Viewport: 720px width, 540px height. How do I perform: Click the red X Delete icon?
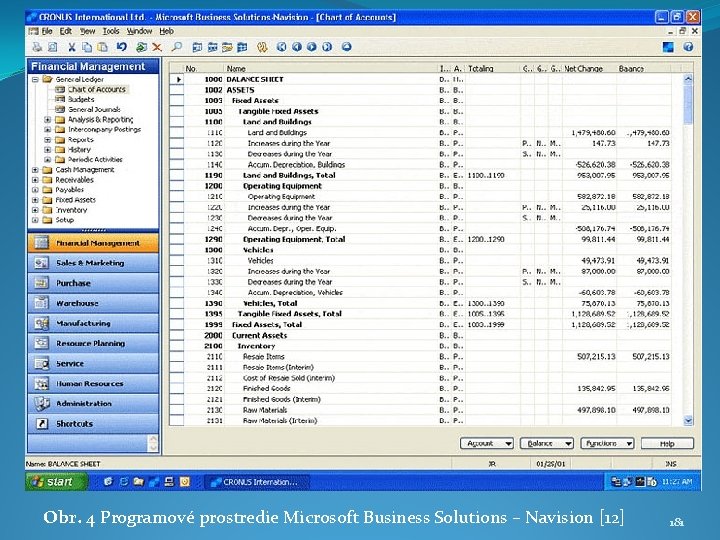157,47
